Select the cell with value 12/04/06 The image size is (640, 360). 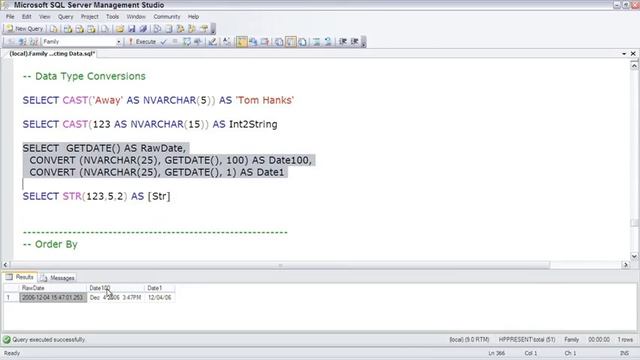click(x=160, y=298)
